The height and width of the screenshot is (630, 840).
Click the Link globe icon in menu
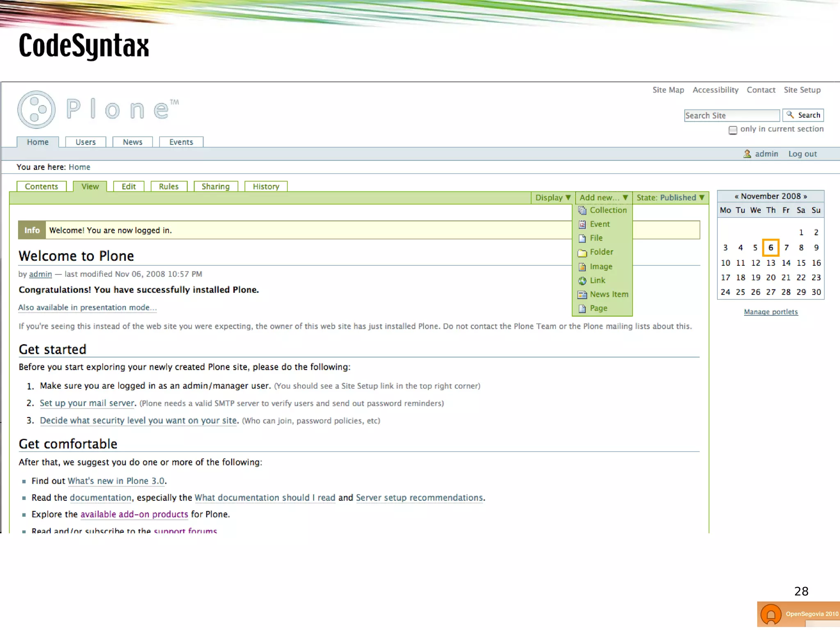point(582,281)
